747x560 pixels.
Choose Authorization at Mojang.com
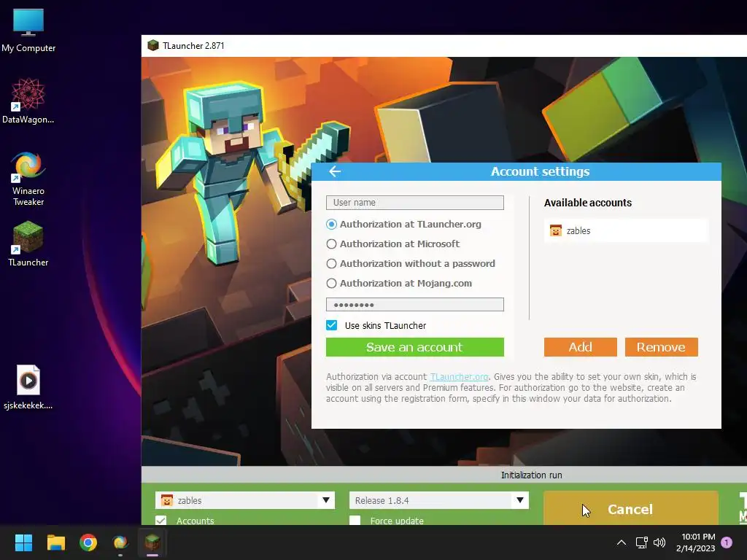click(399, 284)
